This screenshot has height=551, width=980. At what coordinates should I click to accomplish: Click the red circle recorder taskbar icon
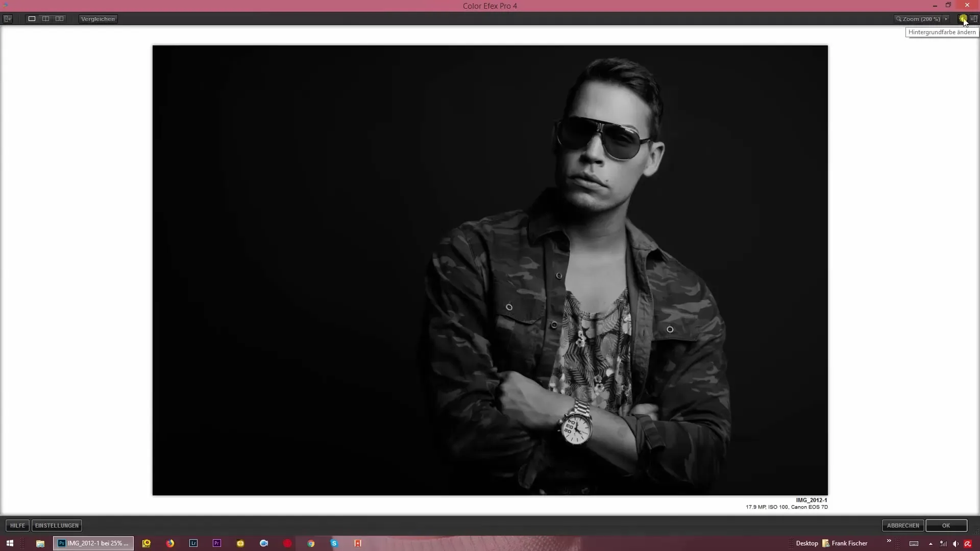coord(287,543)
